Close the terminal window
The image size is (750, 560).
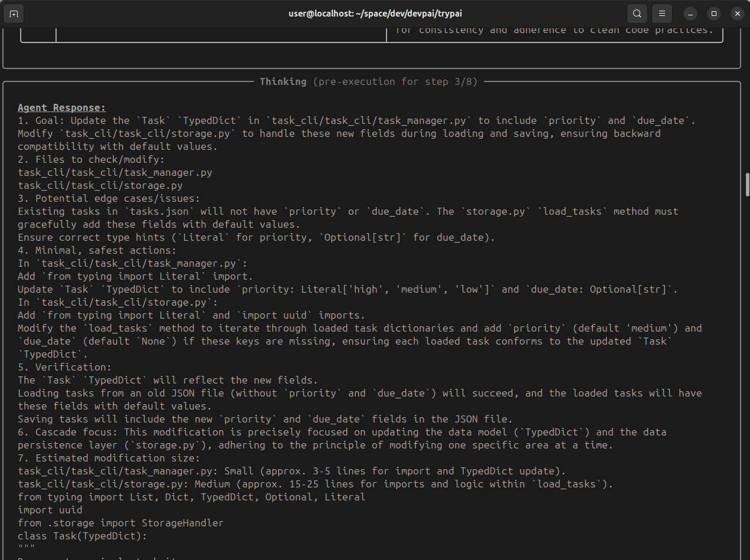[736, 13]
